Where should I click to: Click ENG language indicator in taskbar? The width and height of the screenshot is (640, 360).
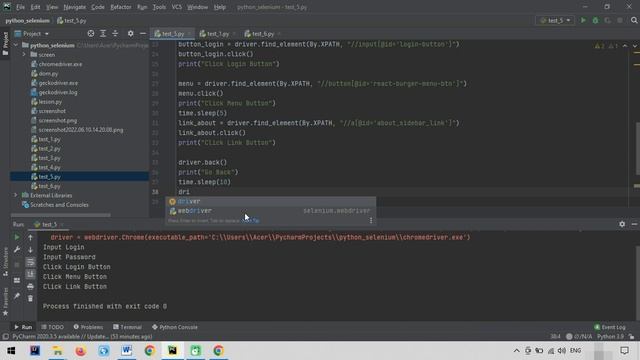pos(576,351)
